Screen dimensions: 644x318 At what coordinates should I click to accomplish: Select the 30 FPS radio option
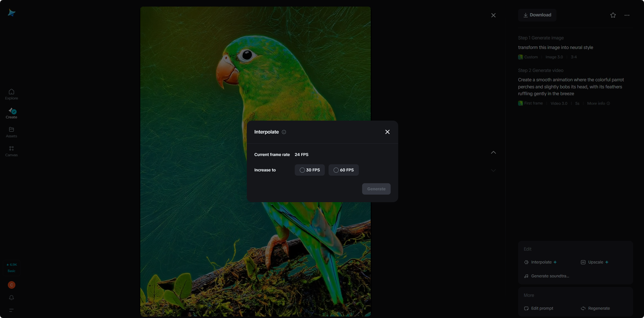(310, 170)
